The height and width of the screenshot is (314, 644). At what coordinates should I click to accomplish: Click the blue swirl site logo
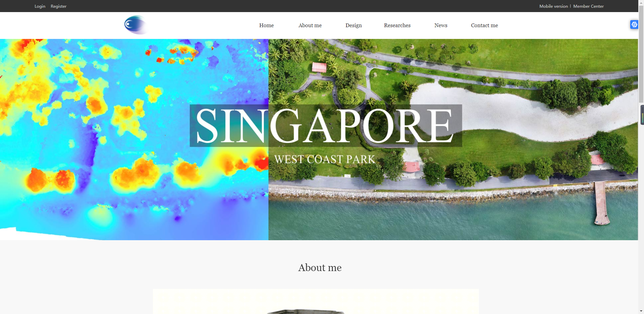pyautogui.click(x=136, y=25)
